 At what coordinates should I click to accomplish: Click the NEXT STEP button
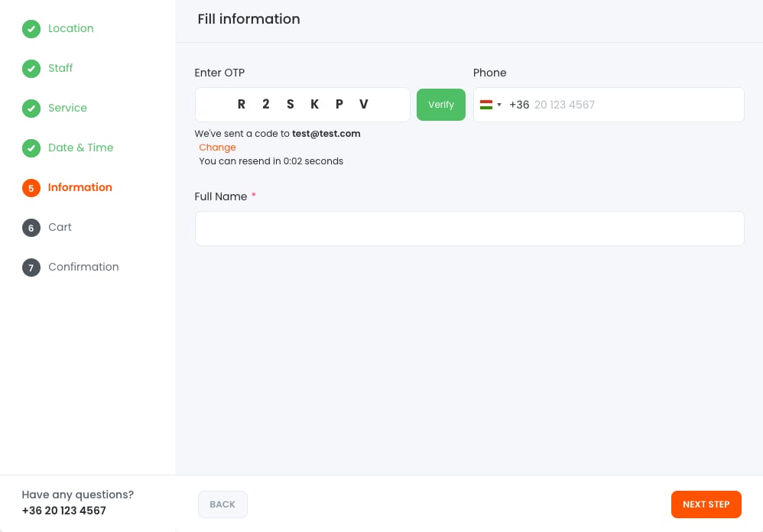pyautogui.click(x=706, y=504)
